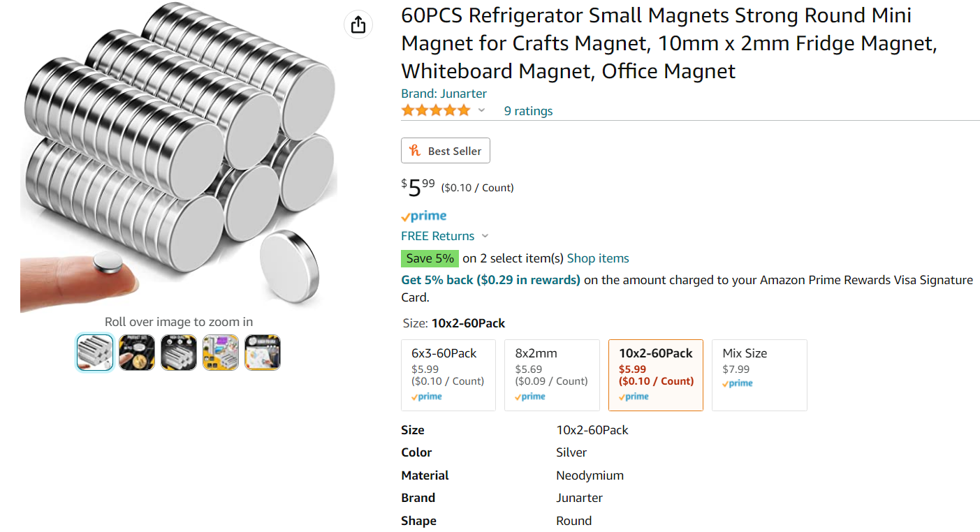Click the prime badge on the Mix Size tile

pos(736,383)
